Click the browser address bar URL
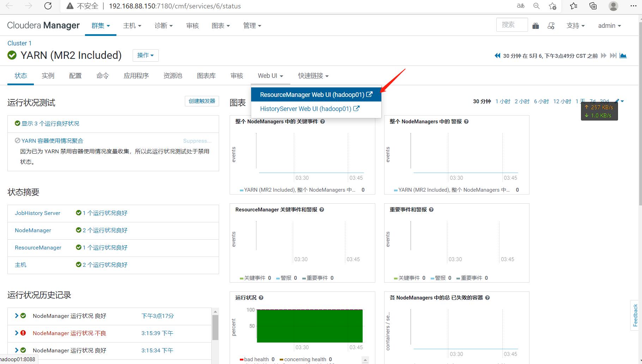The image size is (642, 364). click(175, 6)
